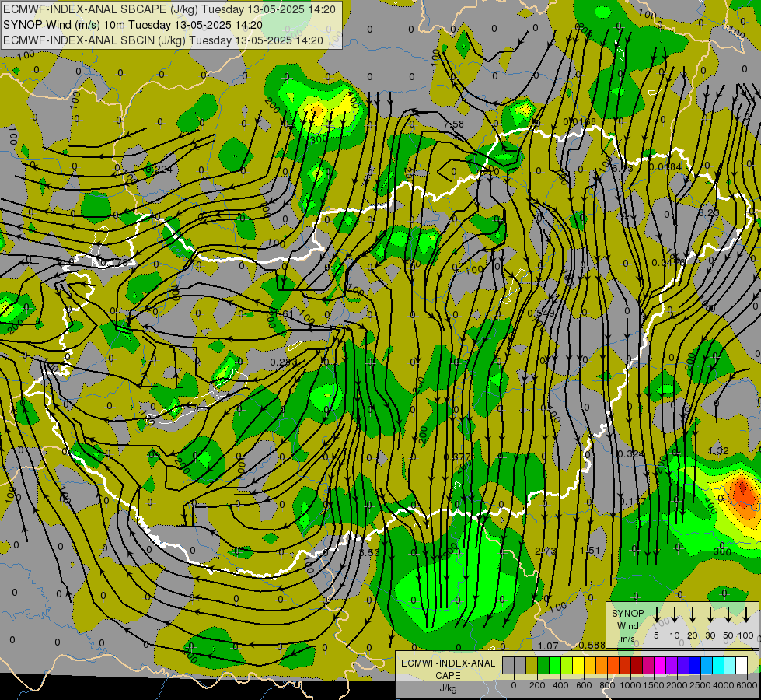
Task: Click the '2500' tick on CAPE scale
Action: point(700,685)
